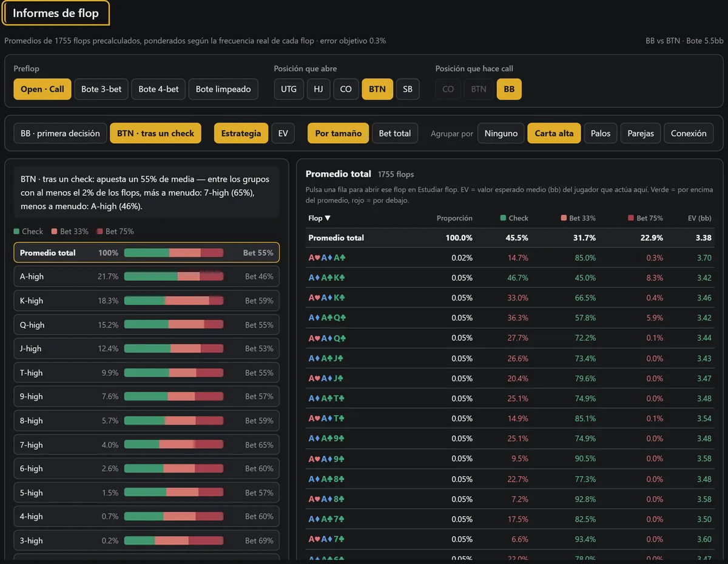
Task: Group flops by Conexión
Action: click(x=689, y=134)
